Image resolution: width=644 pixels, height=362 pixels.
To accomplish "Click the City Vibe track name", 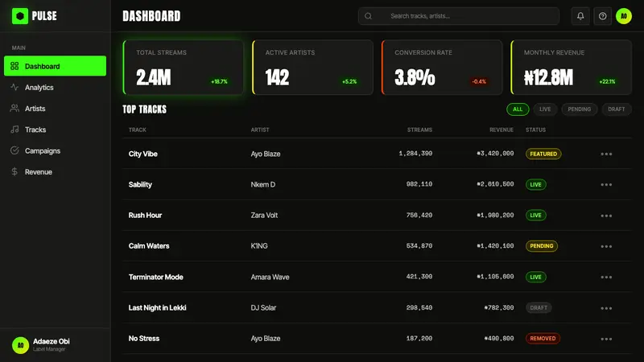I will click(143, 154).
